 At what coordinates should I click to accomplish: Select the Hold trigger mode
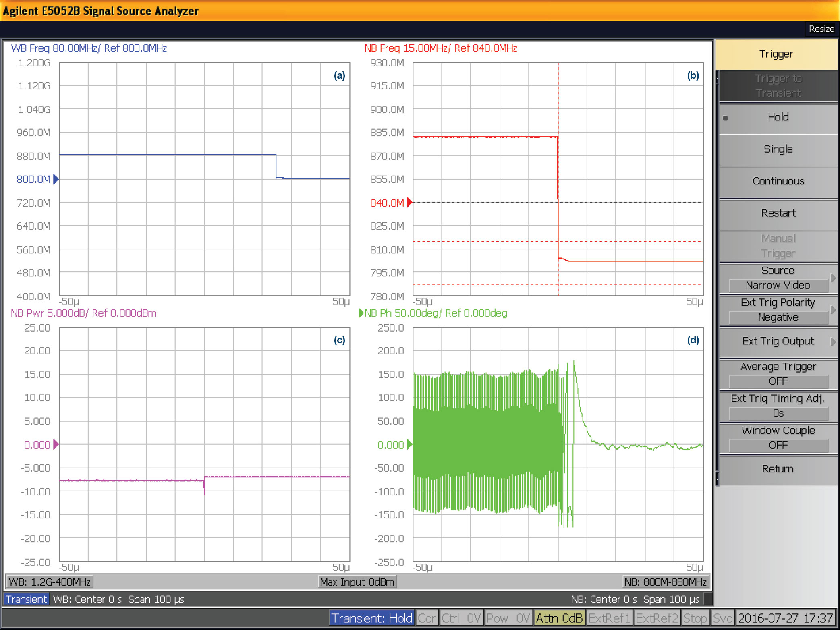click(x=778, y=118)
